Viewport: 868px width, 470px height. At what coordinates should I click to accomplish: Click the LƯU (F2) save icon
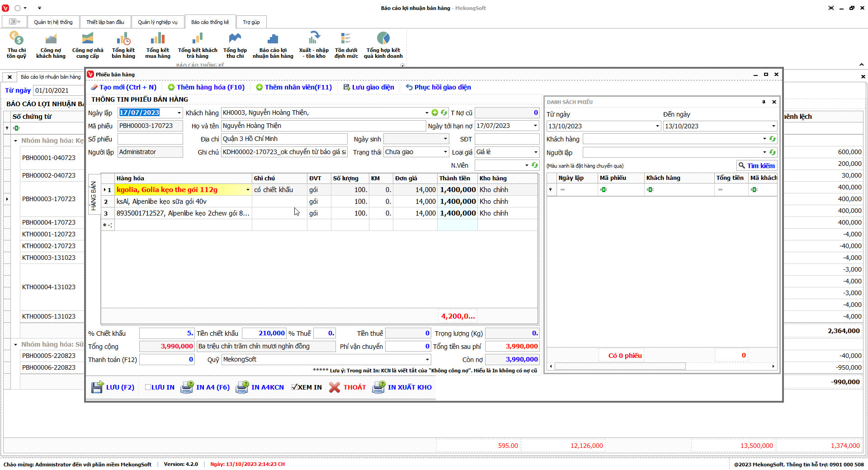[97, 387]
